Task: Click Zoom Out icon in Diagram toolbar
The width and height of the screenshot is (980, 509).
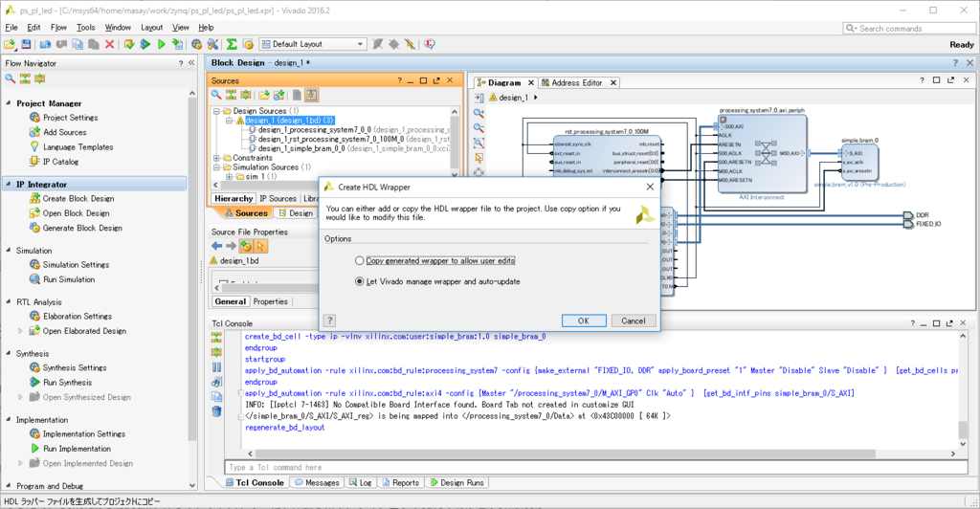Action: coord(479,128)
